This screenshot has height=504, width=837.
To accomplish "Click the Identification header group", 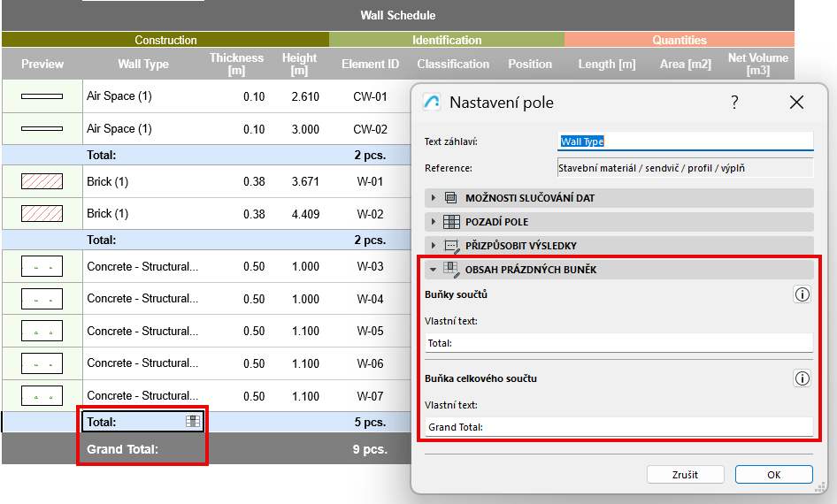I will [x=447, y=40].
